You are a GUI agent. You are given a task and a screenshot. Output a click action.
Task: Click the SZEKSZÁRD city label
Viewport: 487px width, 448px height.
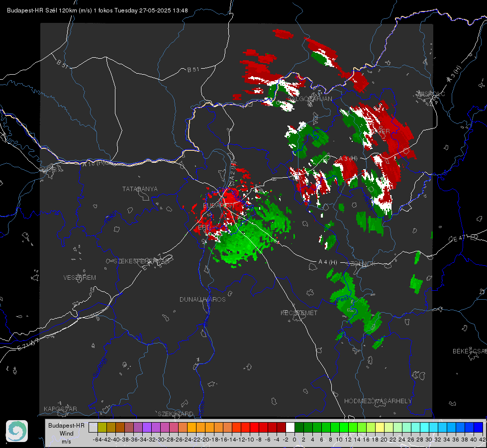tap(176, 414)
